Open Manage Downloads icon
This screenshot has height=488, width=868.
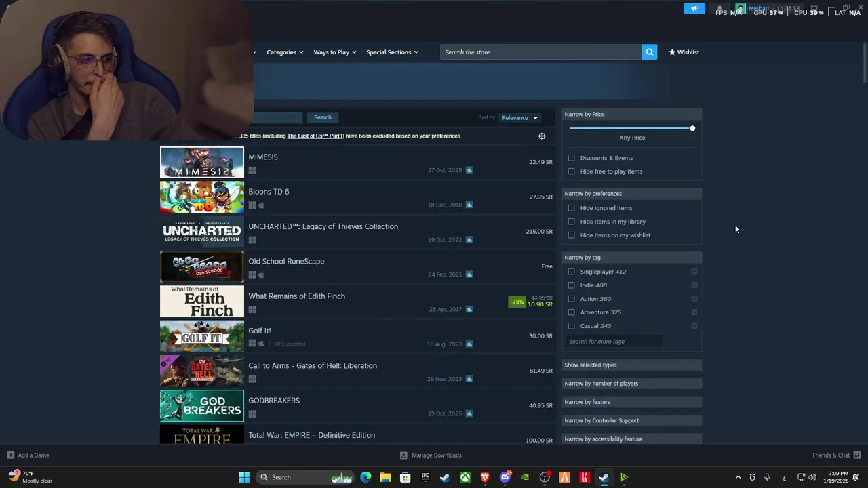(x=403, y=455)
